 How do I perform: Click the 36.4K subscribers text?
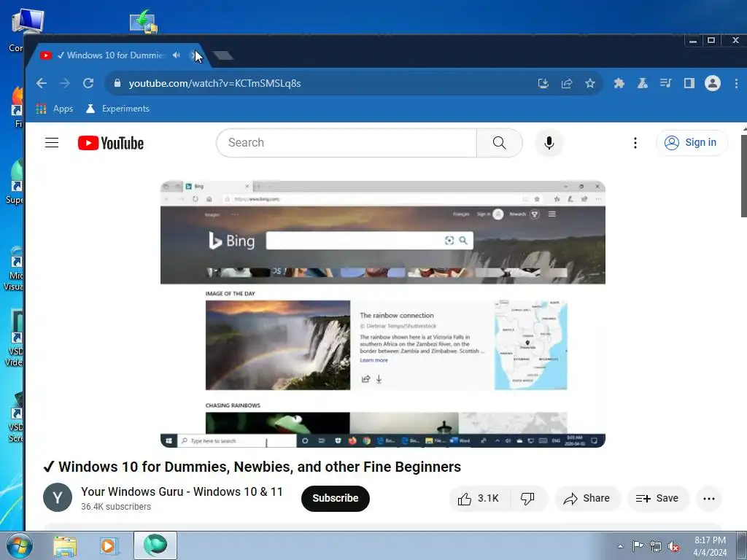tap(116, 507)
